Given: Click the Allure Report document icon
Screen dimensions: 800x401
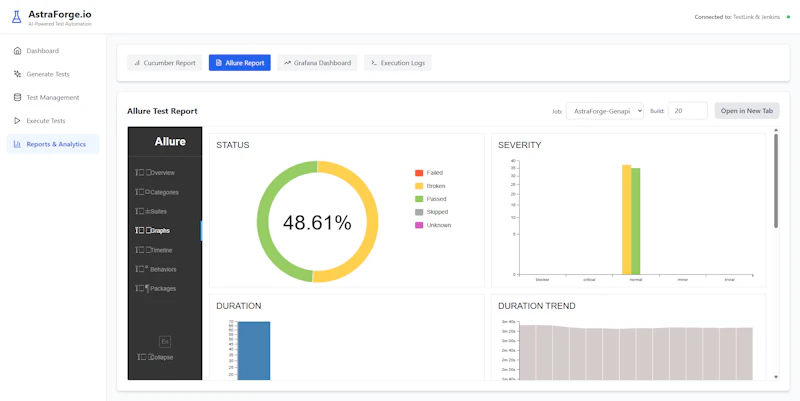Looking at the screenshot, I should tap(219, 63).
